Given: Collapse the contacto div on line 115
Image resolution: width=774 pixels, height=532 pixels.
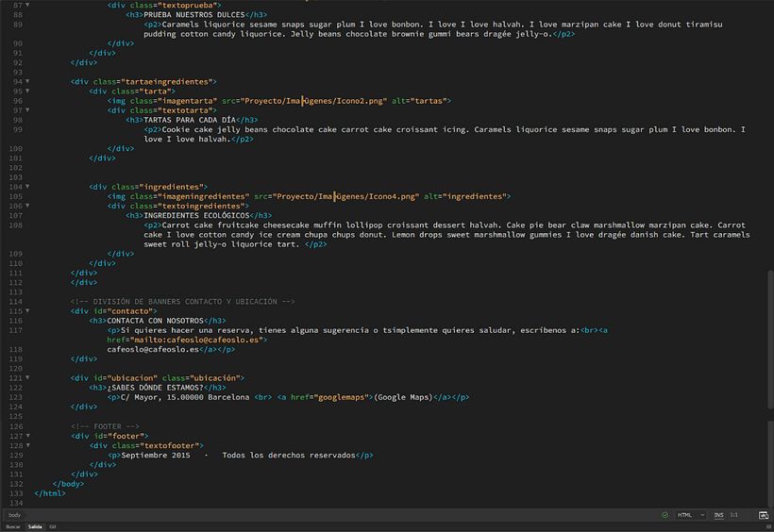Looking at the screenshot, I should [27, 311].
